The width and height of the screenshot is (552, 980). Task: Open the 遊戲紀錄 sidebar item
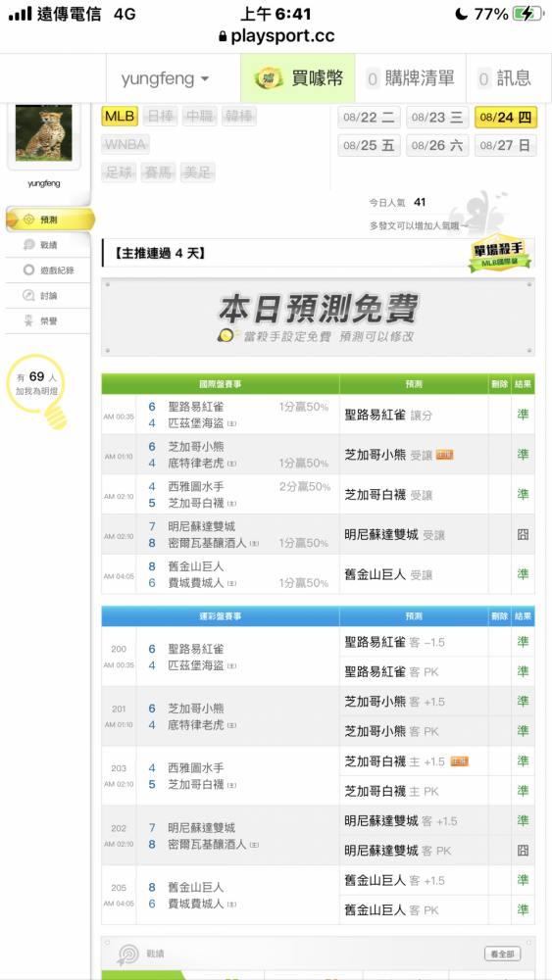point(48,270)
